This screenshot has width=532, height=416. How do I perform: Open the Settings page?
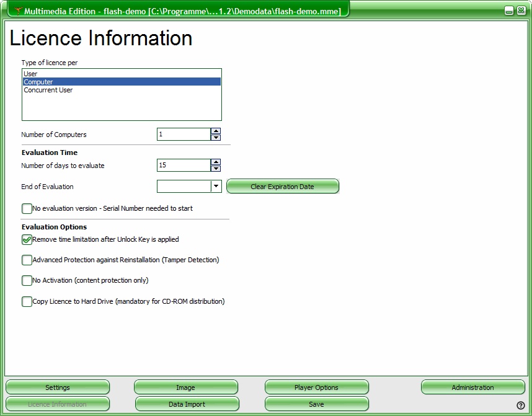58,387
